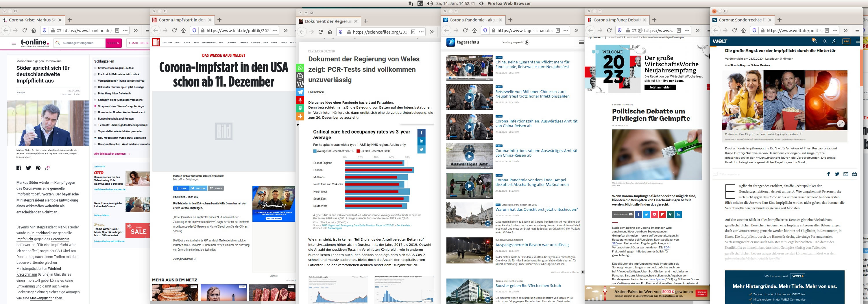Open the De keyboard layout indicator
This screenshot has height=304, width=868.
(x=420, y=3)
